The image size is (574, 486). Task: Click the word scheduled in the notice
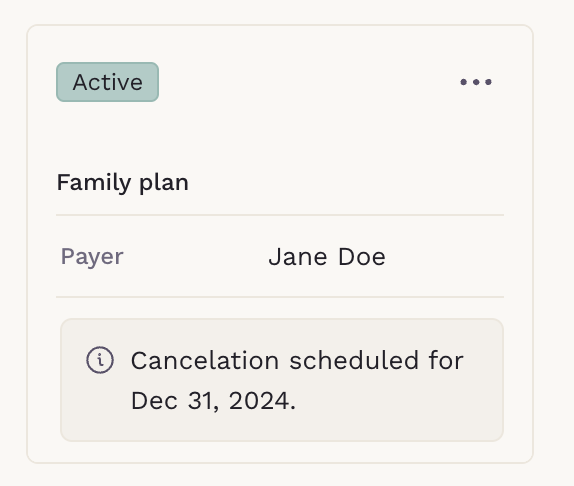point(354,360)
